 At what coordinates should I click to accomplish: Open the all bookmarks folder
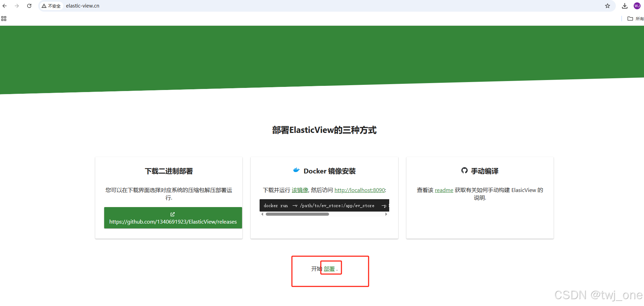click(635, 19)
